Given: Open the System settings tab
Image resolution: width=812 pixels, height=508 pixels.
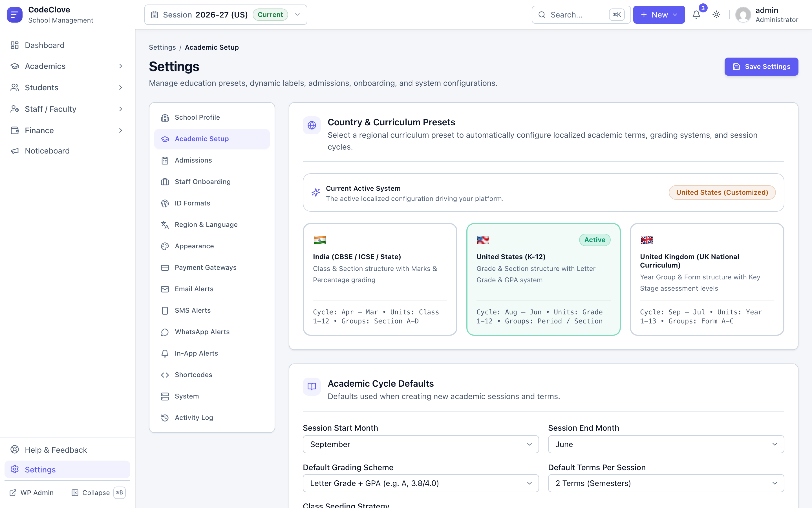Looking at the screenshot, I should (x=212, y=396).
